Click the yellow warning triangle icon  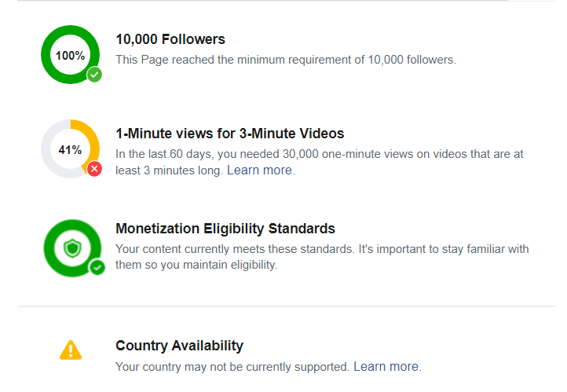tap(71, 350)
